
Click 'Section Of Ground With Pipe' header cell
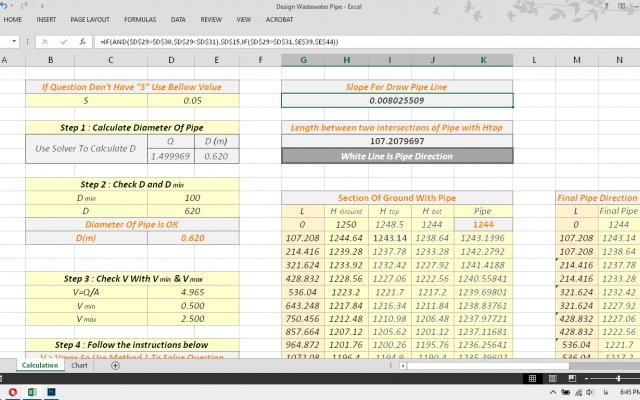click(x=397, y=198)
